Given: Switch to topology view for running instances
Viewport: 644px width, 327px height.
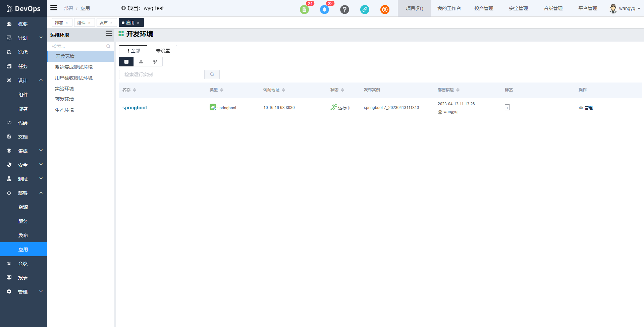Looking at the screenshot, I should click(141, 61).
